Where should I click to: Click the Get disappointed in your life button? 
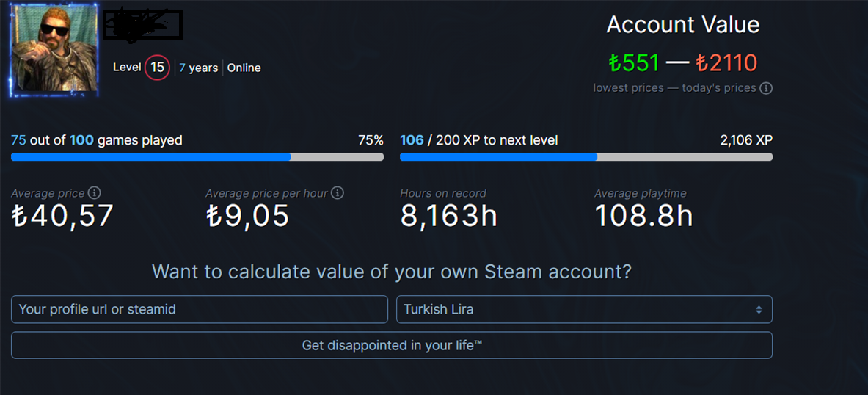(x=391, y=345)
